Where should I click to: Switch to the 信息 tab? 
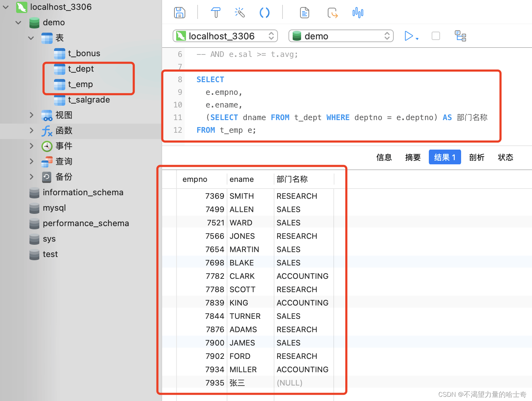click(384, 157)
